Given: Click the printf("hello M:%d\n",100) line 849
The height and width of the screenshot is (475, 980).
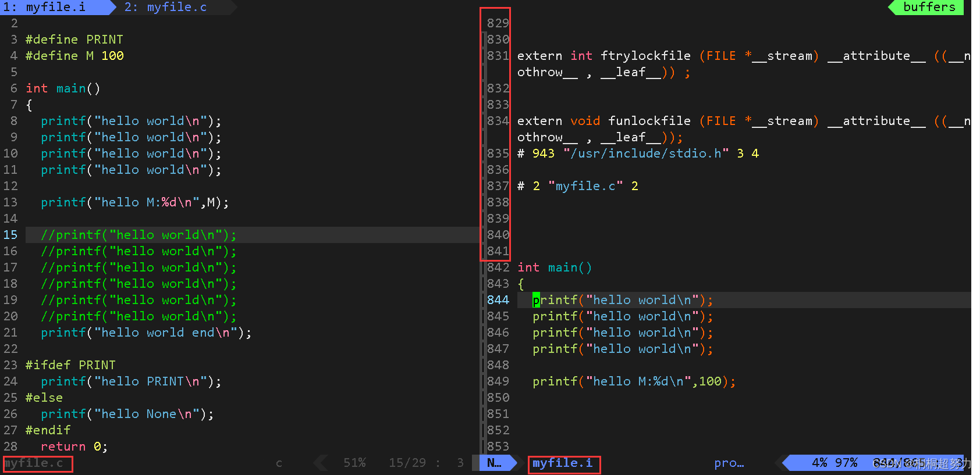Looking at the screenshot, I should click(x=634, y=381).
